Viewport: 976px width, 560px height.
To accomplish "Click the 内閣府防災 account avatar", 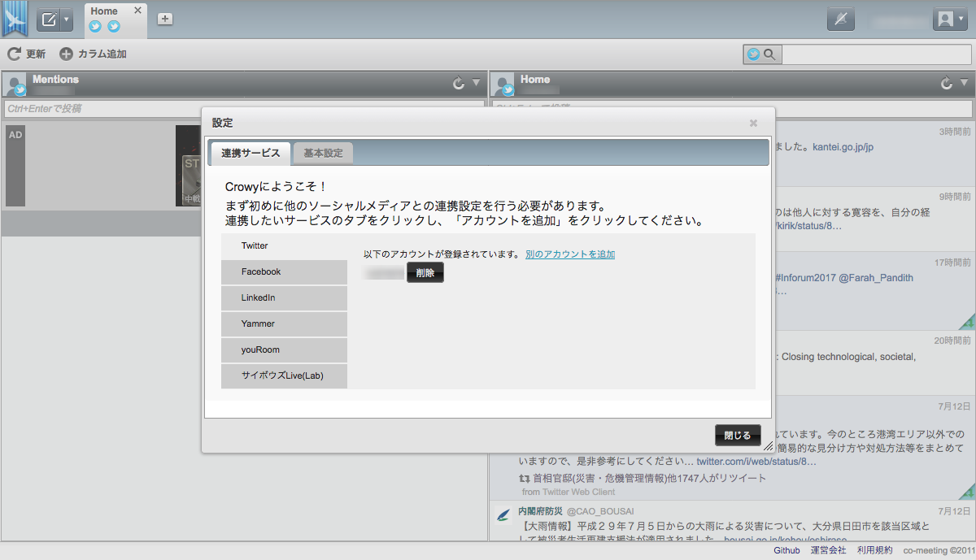I will (503, 514).
